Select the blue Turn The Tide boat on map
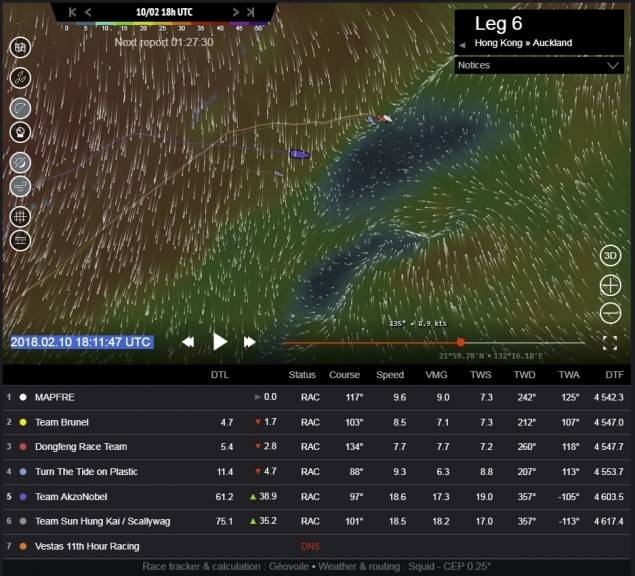The height and width of the screenshot is (576, 635). pos(371,119)
